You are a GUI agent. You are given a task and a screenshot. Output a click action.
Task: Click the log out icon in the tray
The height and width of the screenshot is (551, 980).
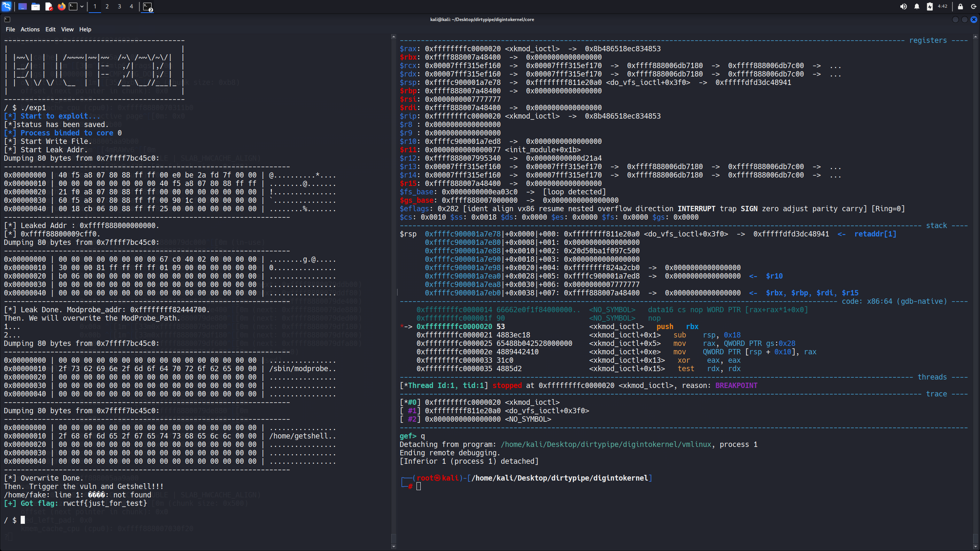[x=973, y=7]
